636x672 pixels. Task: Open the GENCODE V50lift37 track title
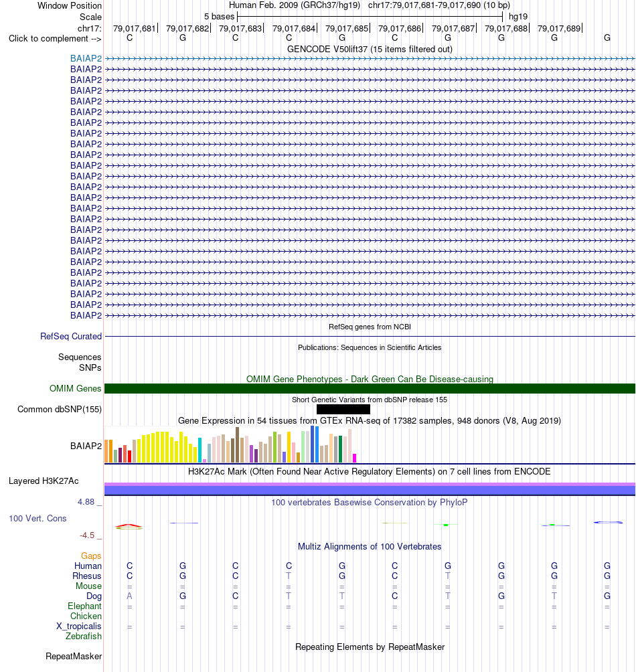click(x=370, y=50)
